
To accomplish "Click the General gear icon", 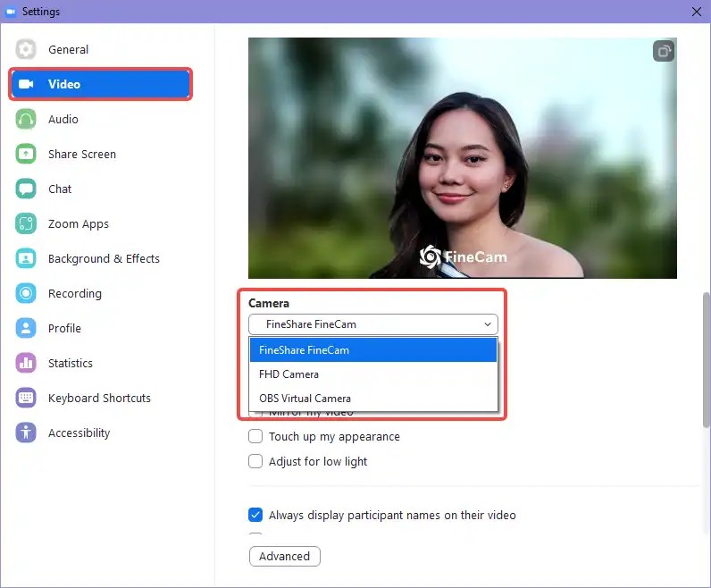I will coord(26,49).
